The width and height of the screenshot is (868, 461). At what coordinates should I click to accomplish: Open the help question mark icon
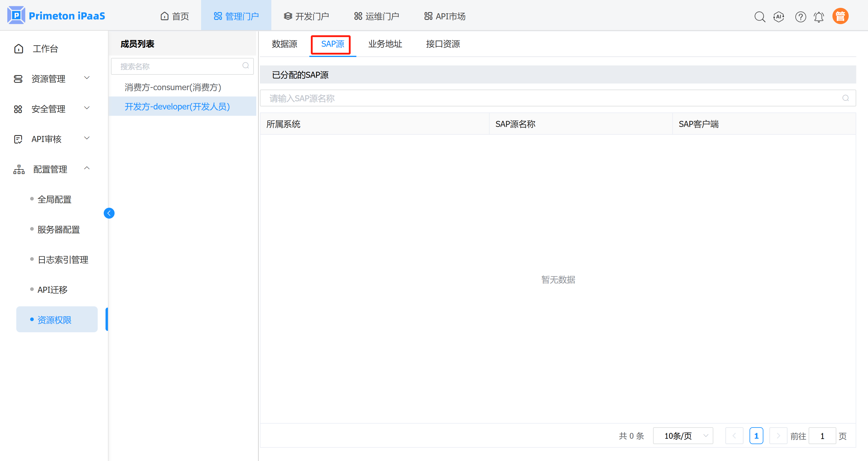coord(800,17)
